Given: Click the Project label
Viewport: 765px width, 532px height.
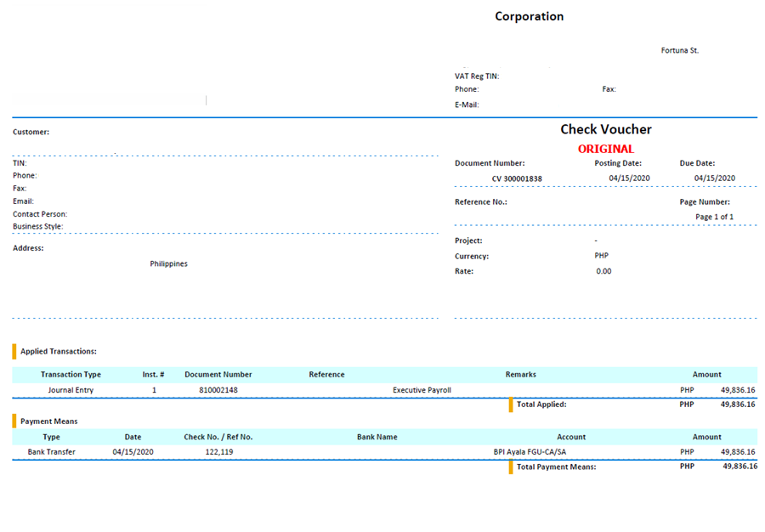Looking at the screenshot, I should 468,241.
